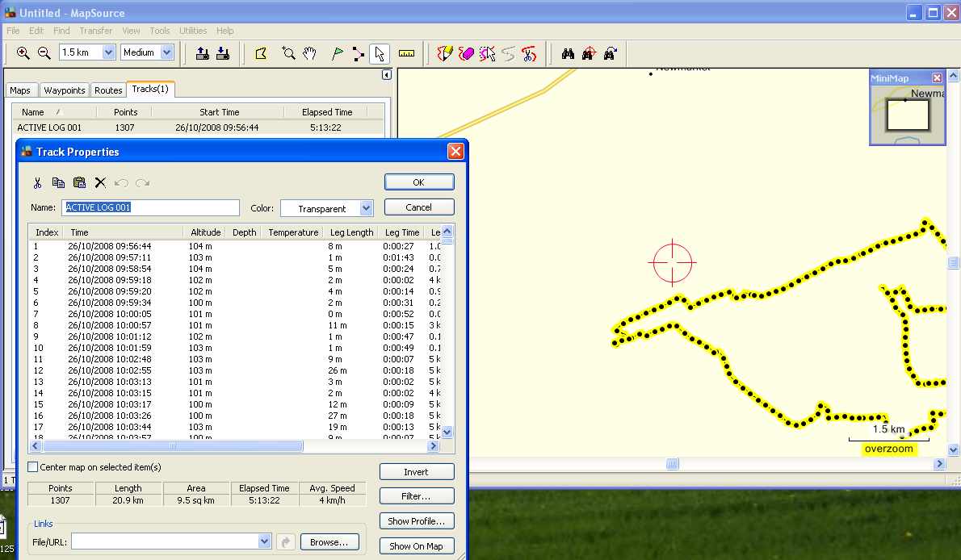Select the Track Select tool
This screenshot has width=961, height=560.
click(x=487, y=53)
